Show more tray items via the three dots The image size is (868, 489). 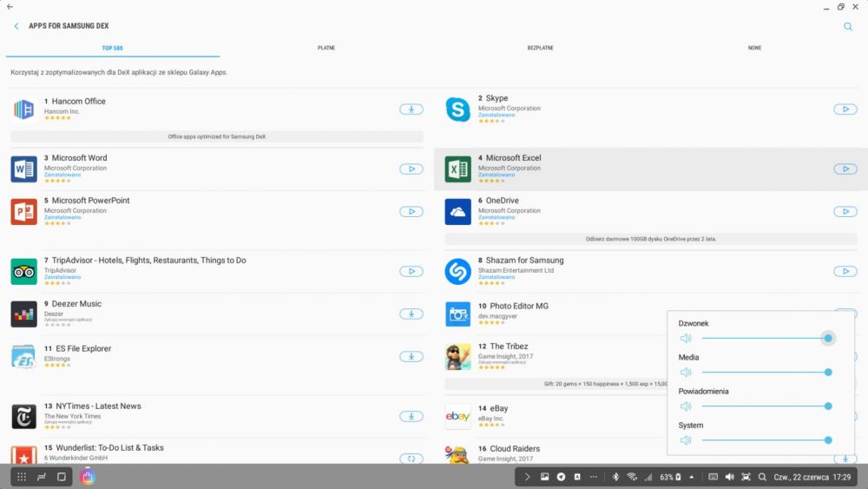coord(594,477)
